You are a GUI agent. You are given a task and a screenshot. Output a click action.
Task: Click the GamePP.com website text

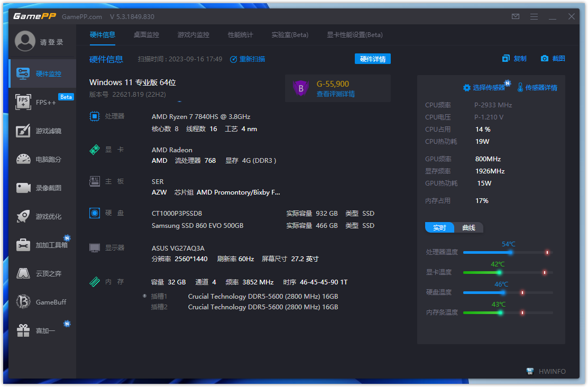point(82,17)
